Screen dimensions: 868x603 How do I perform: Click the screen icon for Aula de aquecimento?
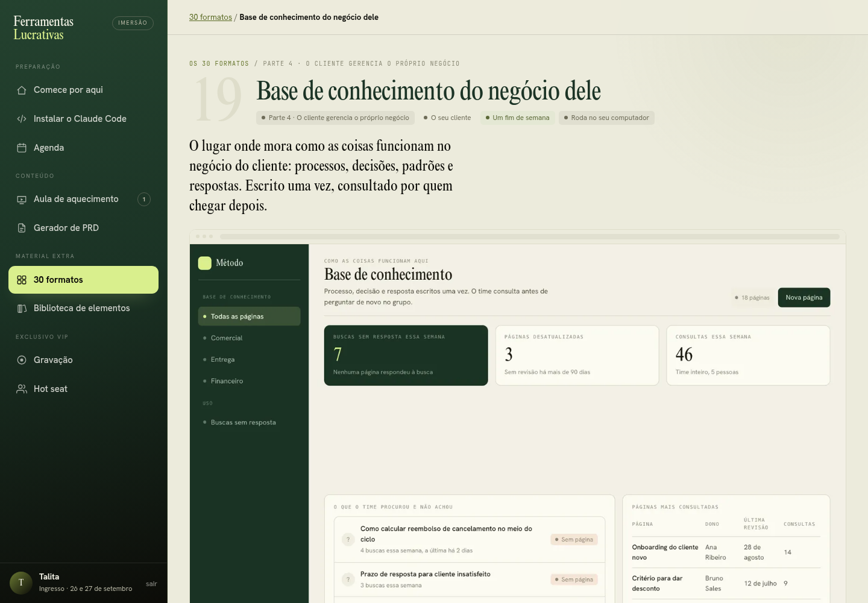22,199
